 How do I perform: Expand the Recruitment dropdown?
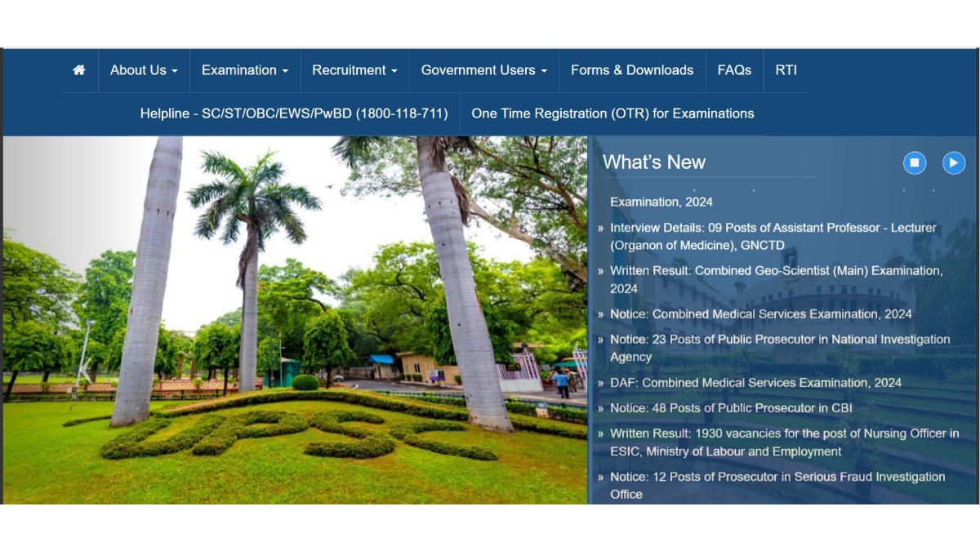[x=354, y=70]
